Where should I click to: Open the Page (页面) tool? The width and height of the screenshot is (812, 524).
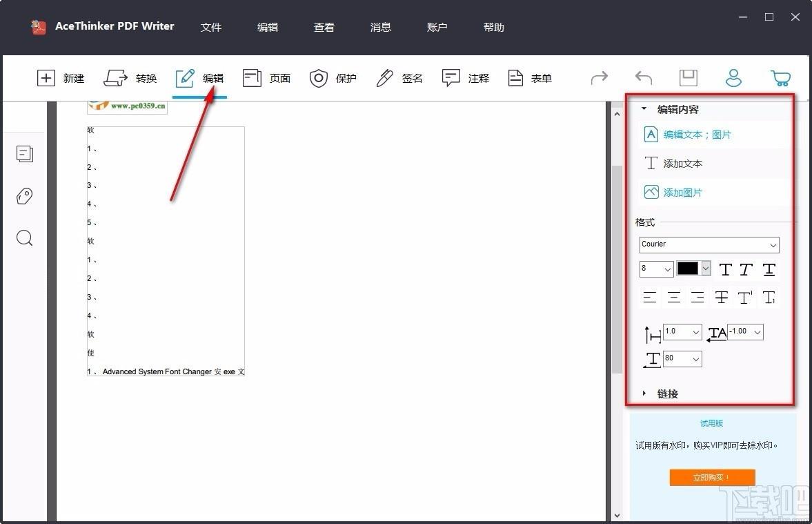(267, 78)
